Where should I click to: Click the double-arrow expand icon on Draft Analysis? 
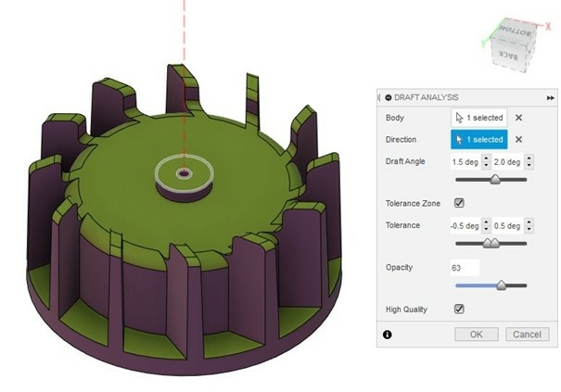point(550,97)
